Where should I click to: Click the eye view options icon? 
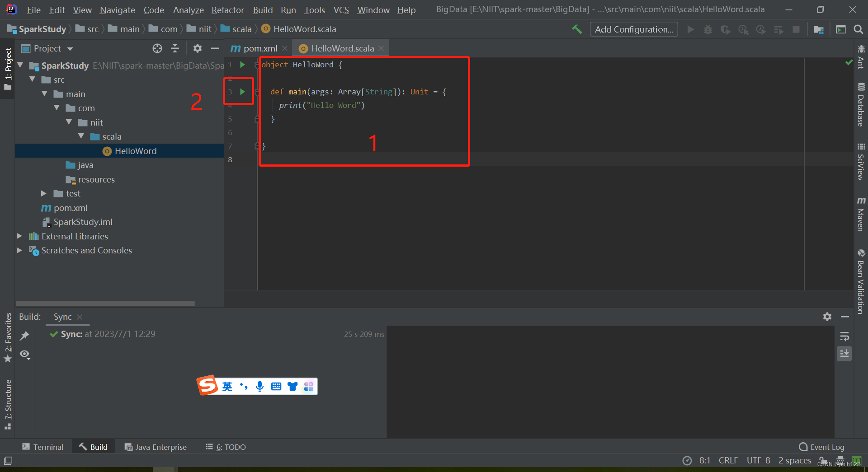[x=25, y=355]
